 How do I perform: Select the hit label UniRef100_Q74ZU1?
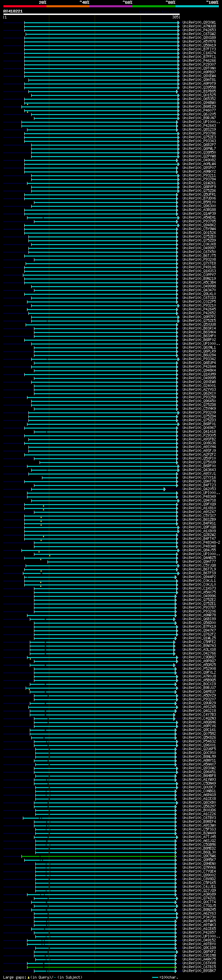coord(199,898)
